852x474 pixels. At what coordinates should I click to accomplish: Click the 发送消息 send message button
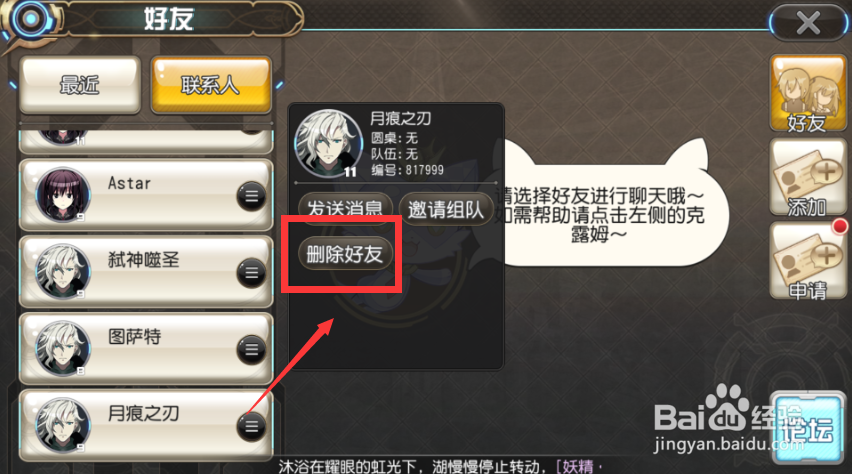[x=345, y=208]
